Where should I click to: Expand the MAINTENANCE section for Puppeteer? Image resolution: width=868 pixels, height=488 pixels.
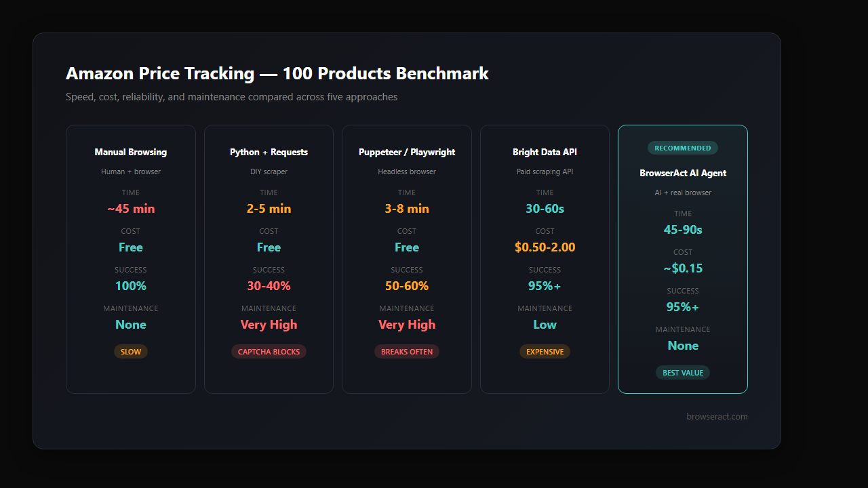pyautogui.click(x=407, y=308)
